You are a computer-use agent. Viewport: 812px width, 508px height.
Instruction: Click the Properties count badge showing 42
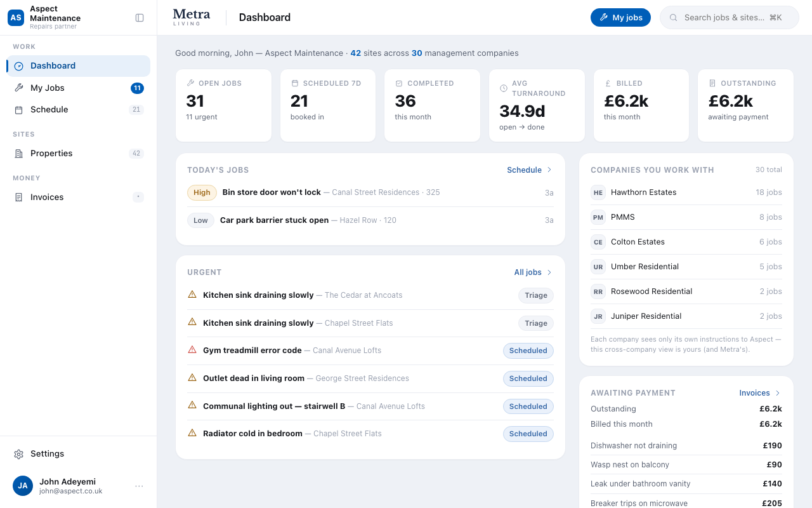pos(136,154)
